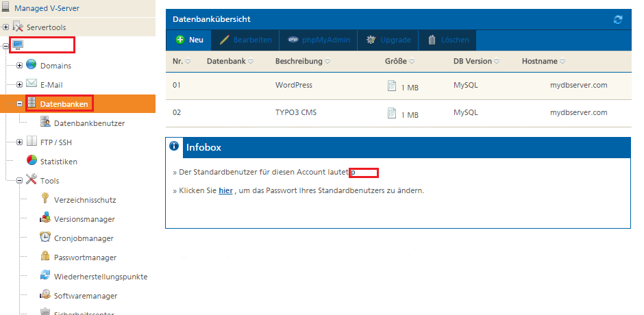Click the account computer monitor icon
Viewport: 644px width, 315px height.
coord(18,45)
